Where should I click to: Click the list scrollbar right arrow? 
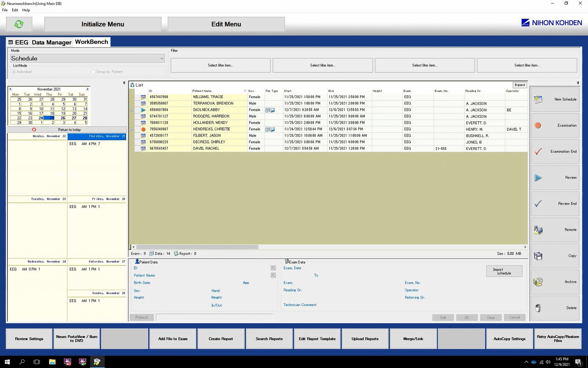[525, 247]
